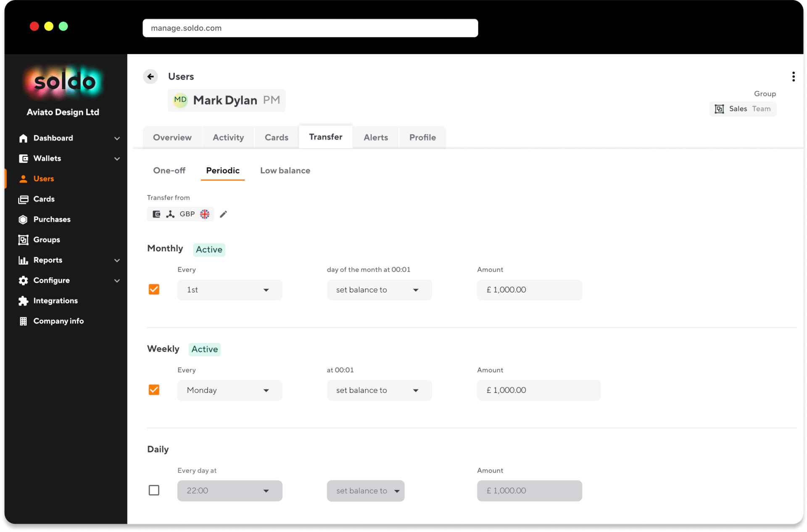The width and height of the screenshot is (807, 532).
Task: Open the daily time dropdown showing 22:00
Action: click(x=229, y=491)
